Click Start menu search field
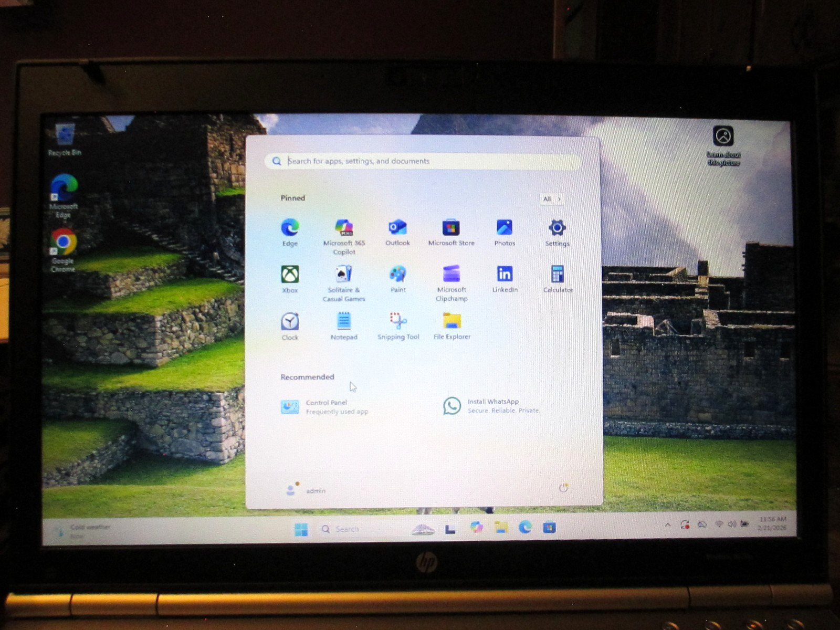This screenshot has height=630, width=840. point(424,161)
